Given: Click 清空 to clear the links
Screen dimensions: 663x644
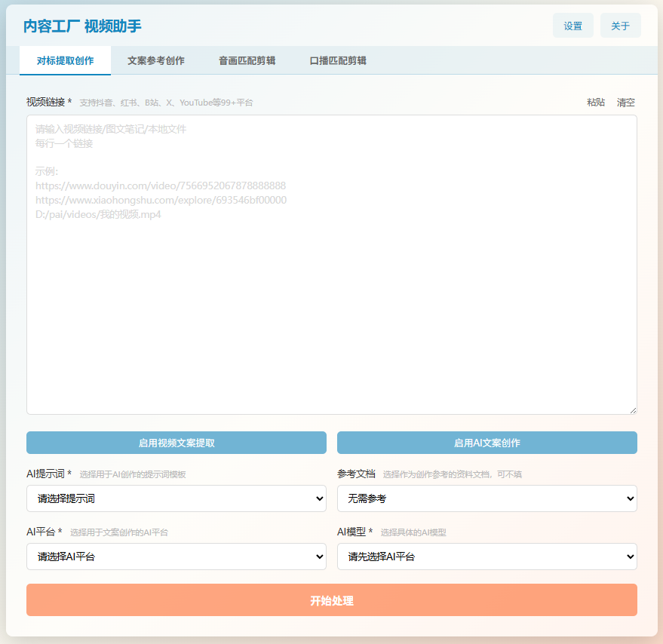Looking at the screenshot, I should [x=625, y=103].
